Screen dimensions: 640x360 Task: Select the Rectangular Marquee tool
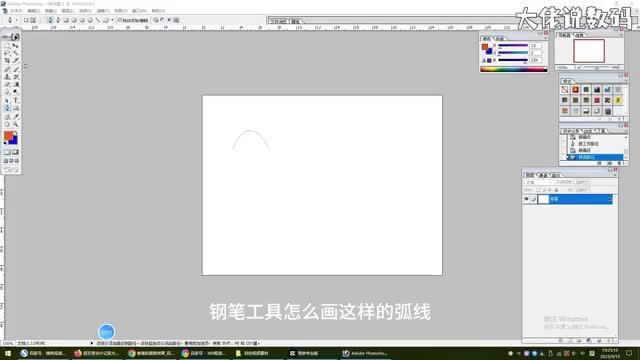tap(7, 46)
